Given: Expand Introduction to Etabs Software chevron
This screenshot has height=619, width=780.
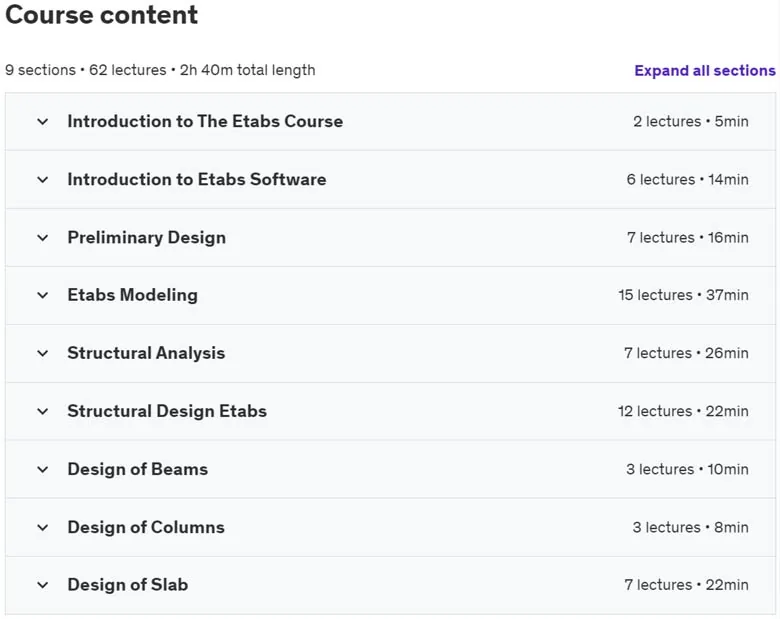Looking at the screenshot, I should point(43,180).
